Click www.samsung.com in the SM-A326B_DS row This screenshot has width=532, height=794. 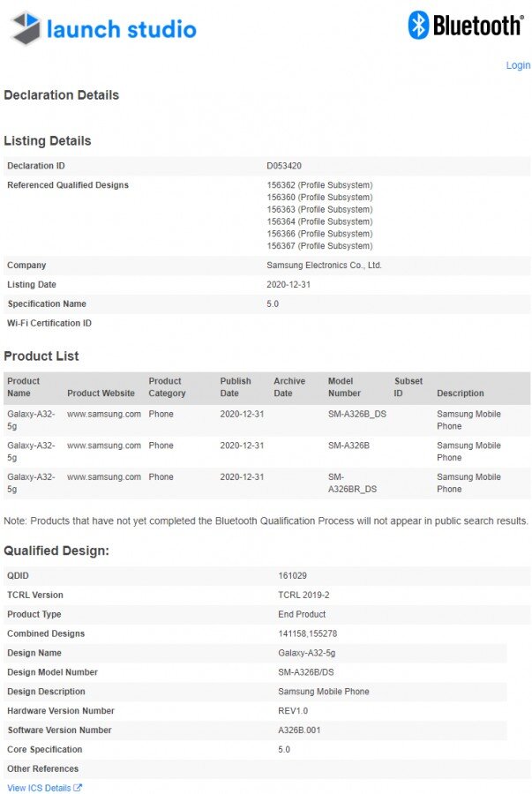click(x=104, y=415)
